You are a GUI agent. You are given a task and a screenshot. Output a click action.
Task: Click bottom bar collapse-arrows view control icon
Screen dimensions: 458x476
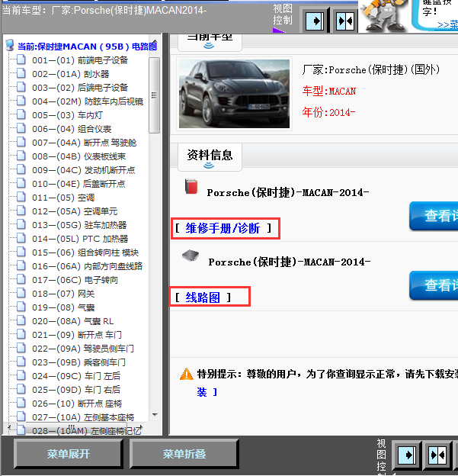437,455
